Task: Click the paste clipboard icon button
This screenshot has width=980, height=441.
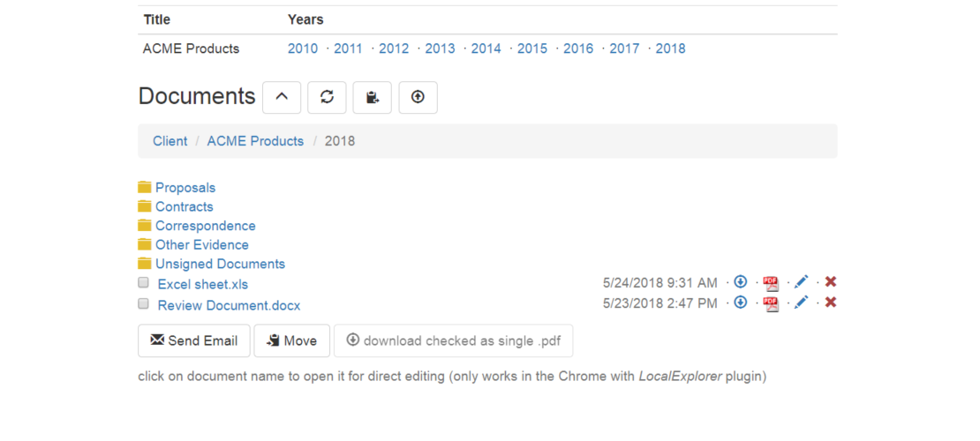Action: point(373,97)
